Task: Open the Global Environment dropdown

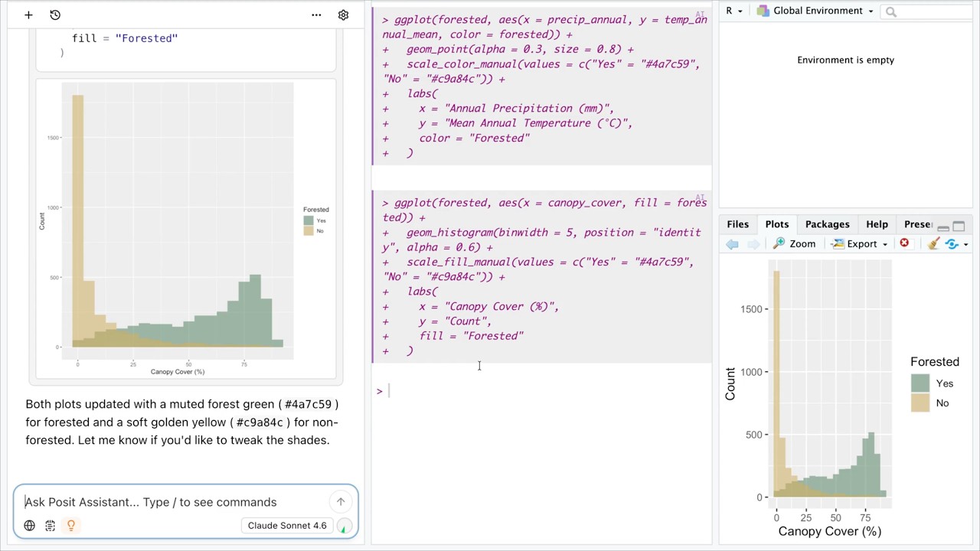Action: [x=815, y=11]
